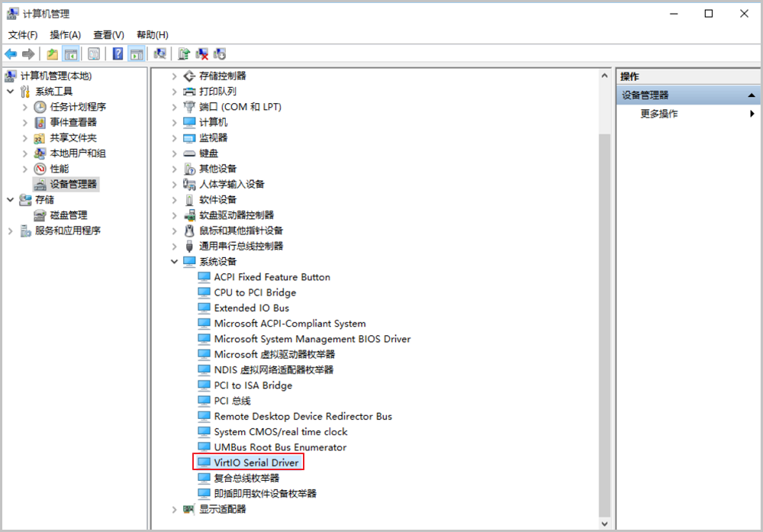Click the toolbar icon with down arrow
The height and width of the screenshot is (532, 763).
pos(220,54)
